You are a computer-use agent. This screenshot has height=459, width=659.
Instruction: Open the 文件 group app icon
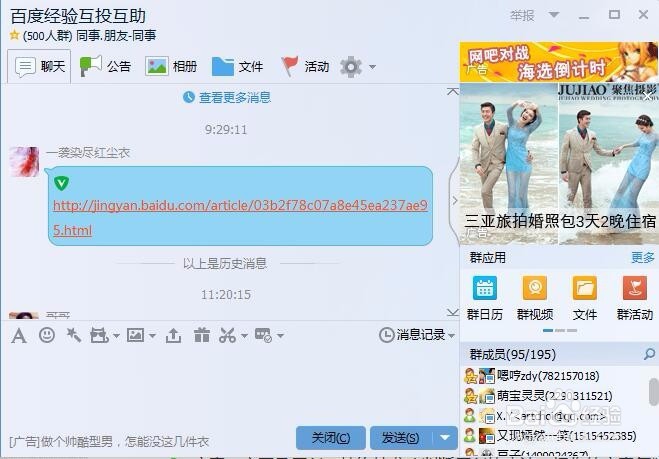tap(585, 288)
